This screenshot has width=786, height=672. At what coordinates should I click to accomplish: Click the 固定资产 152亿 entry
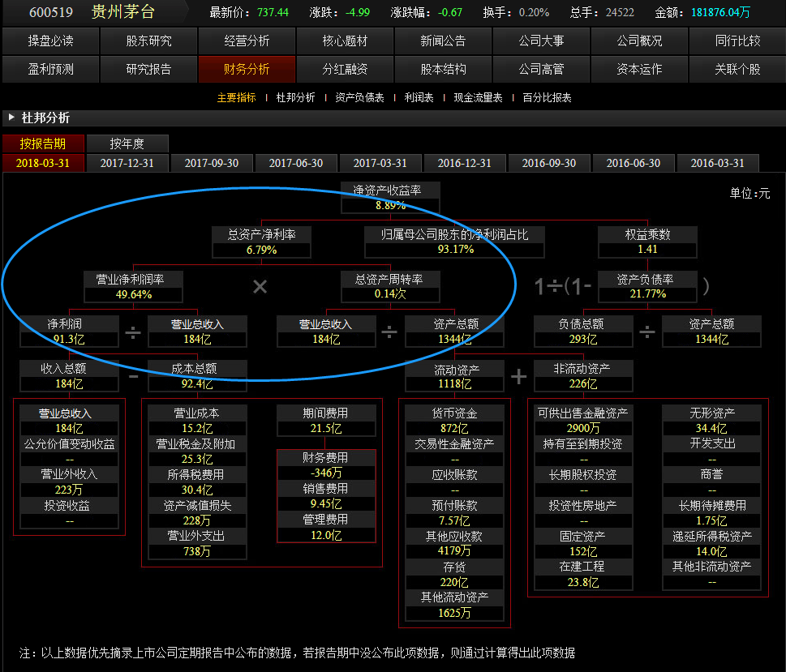click(x=583, y=544)
